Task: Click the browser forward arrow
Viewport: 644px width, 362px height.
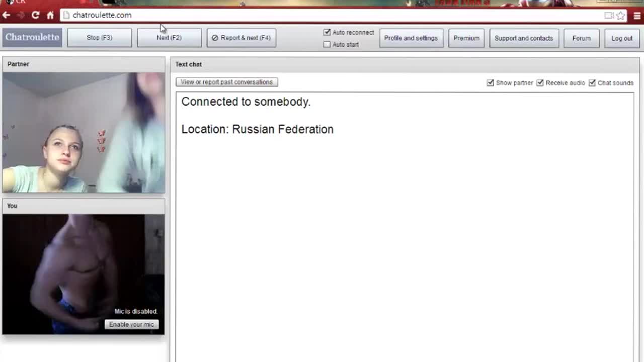Action: point(21,15)
